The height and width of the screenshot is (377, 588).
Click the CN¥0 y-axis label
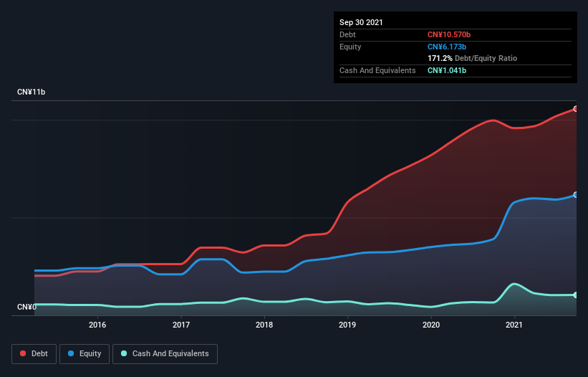point(26,307)
